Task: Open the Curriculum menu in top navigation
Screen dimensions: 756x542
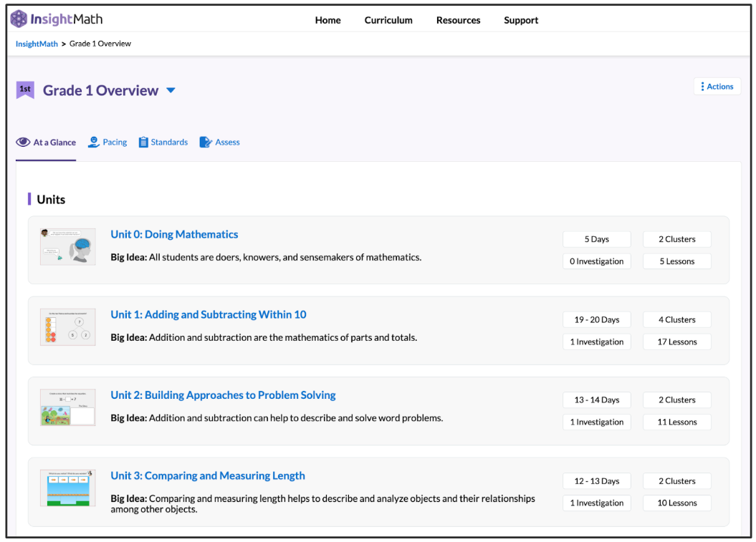Action: click(x=388, y=20)
